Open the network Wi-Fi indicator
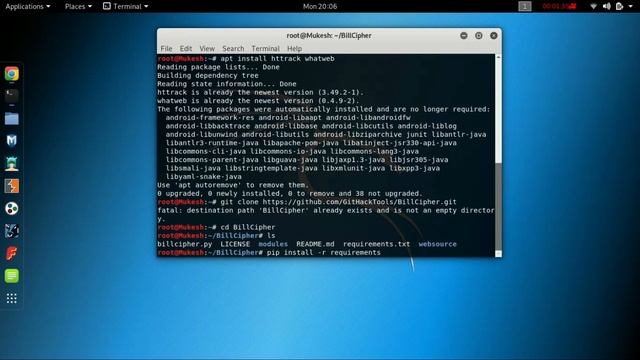Viewport: 640px width, 360px height. 593,6
